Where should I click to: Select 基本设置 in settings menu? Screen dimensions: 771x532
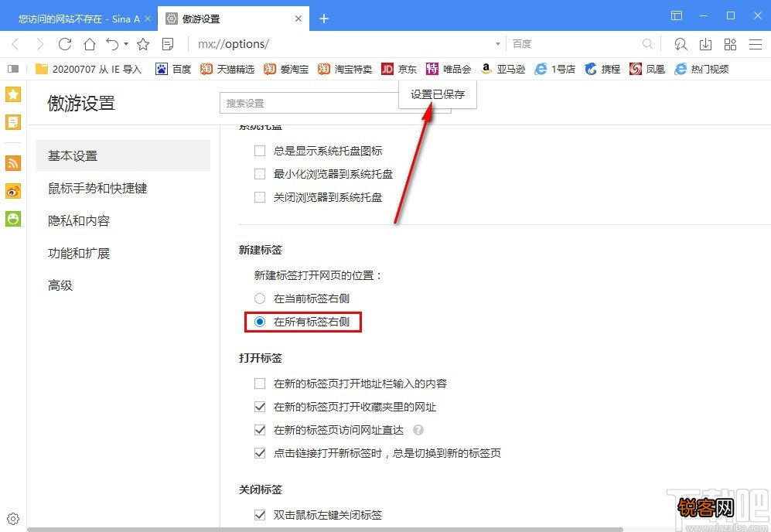click(124, 156)
